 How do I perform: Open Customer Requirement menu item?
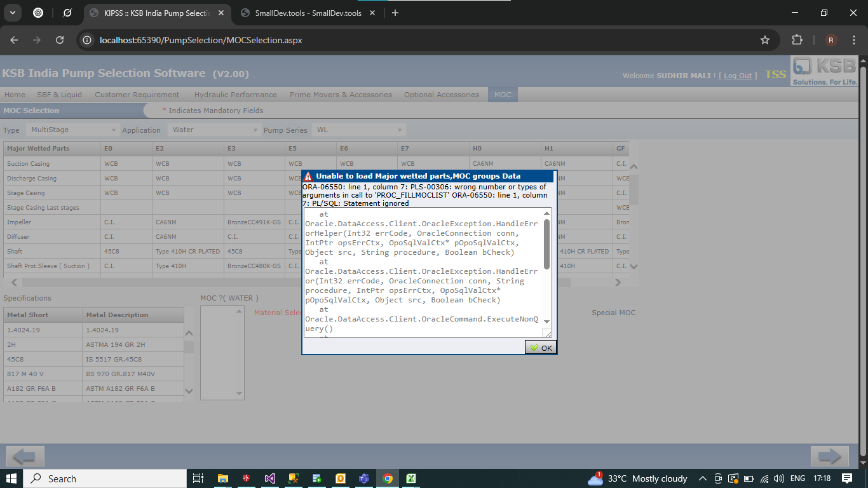click(x=137, y=95)
